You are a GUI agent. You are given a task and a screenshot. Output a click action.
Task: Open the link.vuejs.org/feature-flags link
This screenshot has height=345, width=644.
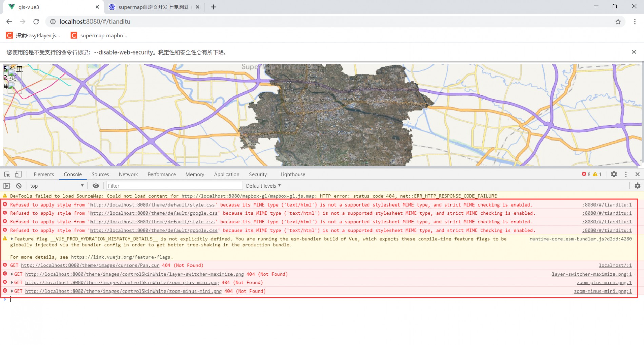(x=121, y=257)
